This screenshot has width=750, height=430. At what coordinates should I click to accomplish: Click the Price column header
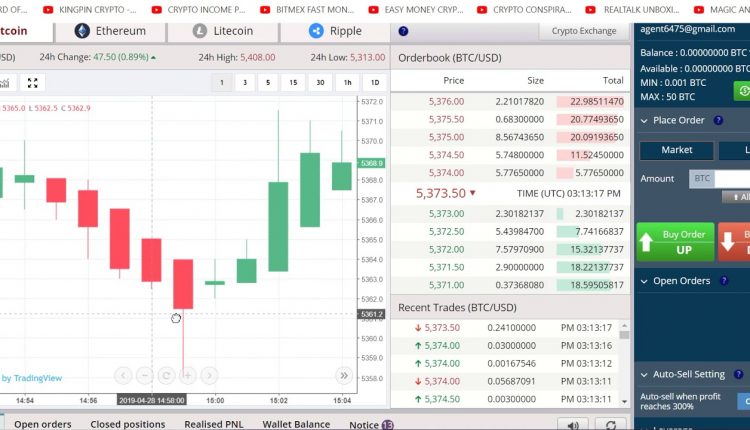tap(453, 80)
